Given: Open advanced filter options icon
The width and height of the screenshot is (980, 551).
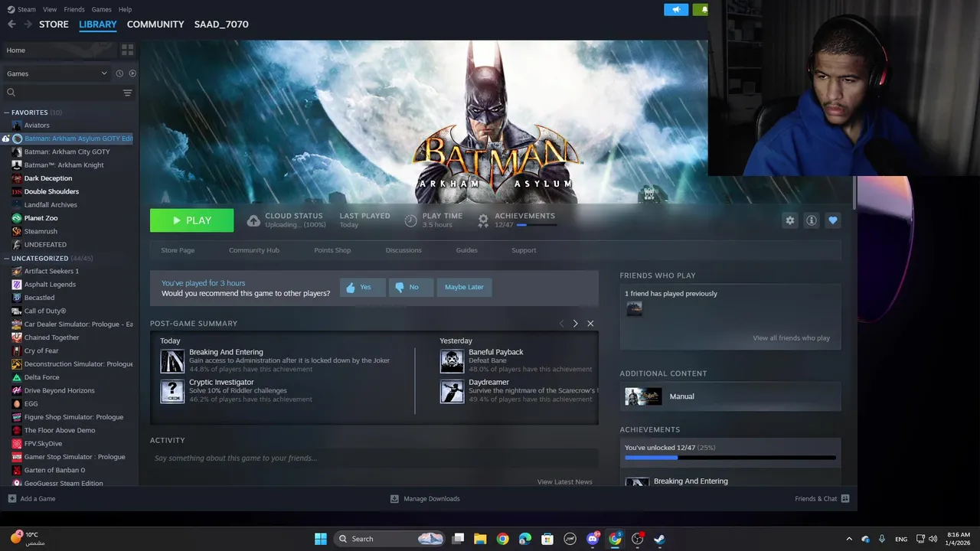Looking at the screenshot, I should [127, 93].
